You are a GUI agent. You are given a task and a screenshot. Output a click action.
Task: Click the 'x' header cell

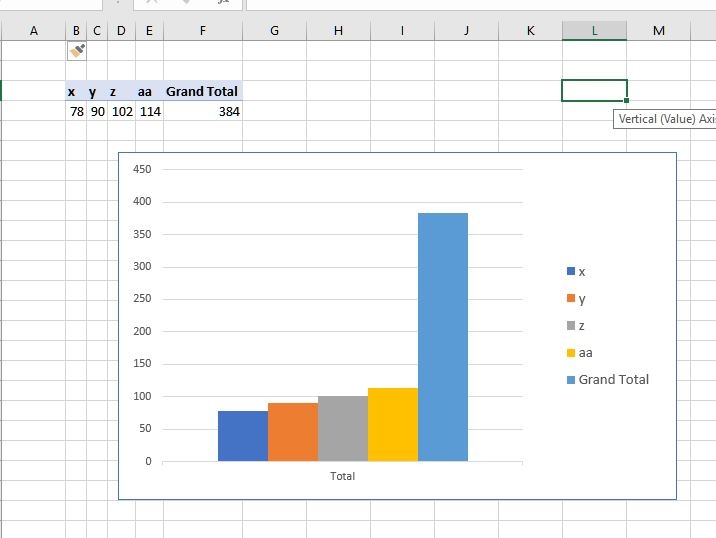tap(76, 91)
